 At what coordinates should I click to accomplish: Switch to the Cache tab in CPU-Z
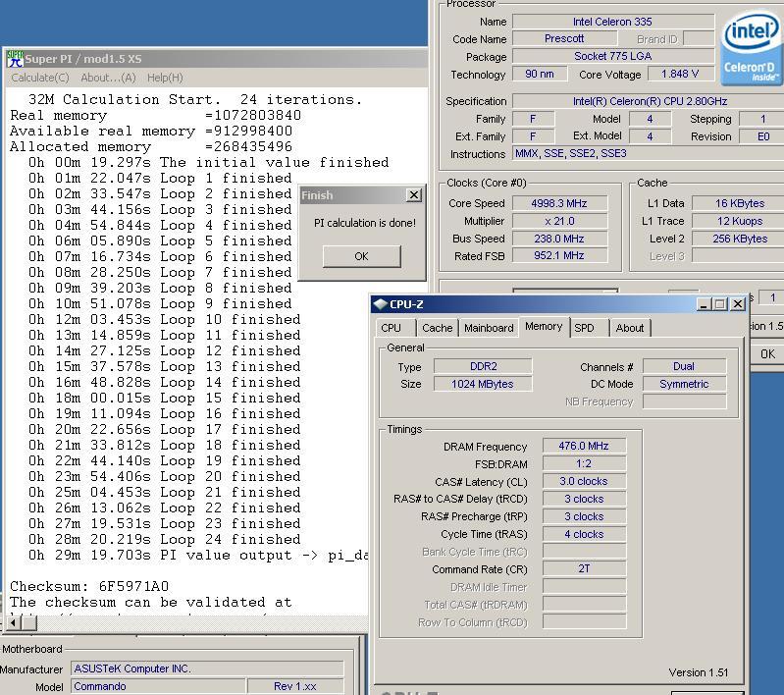pyautogui.click(x=437, y=328)
